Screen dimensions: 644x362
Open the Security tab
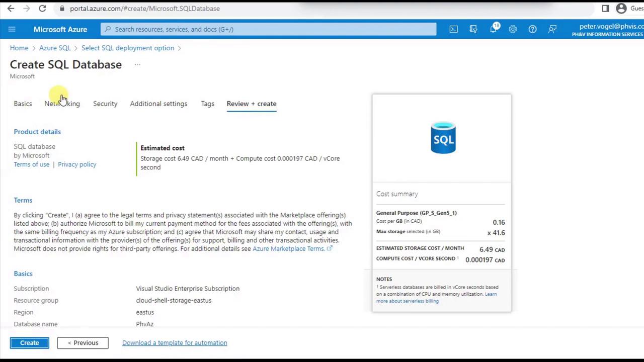point(105,104)
